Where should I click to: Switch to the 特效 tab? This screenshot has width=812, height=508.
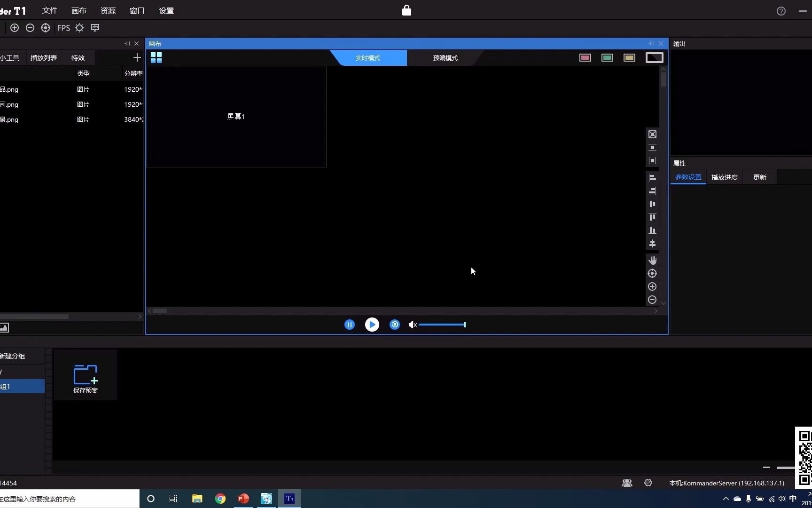78,58
